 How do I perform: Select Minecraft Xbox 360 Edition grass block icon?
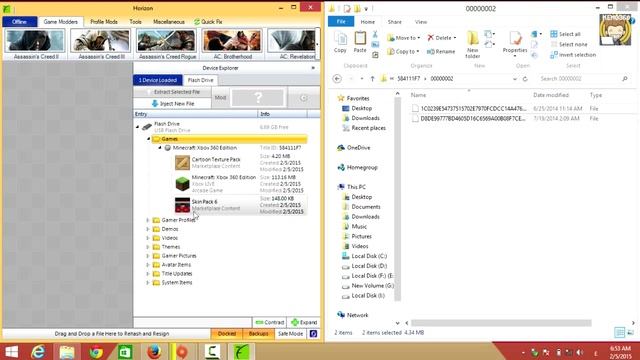point(182,184)
